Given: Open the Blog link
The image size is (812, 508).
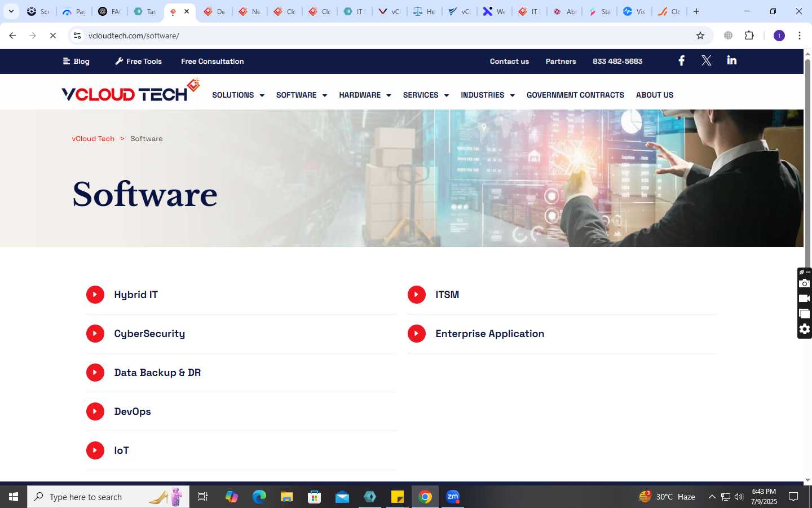Looking at the screenshot, I should pos(76,61).
